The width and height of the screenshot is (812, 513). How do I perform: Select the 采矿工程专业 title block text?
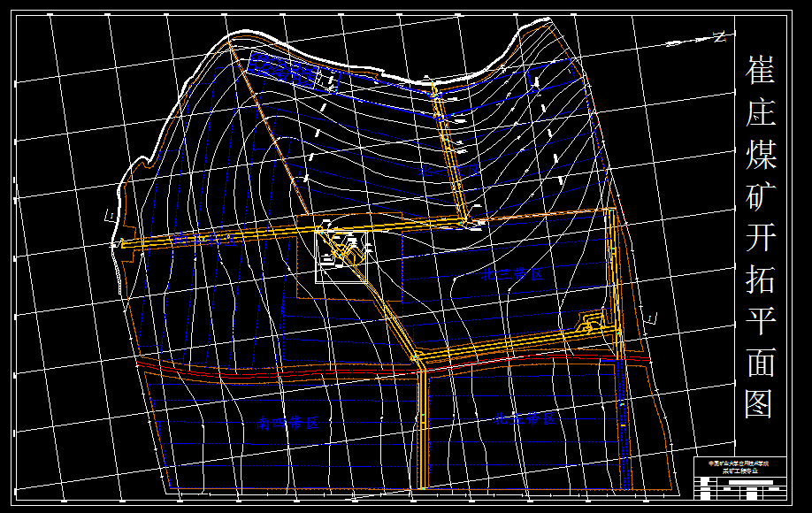740,471
